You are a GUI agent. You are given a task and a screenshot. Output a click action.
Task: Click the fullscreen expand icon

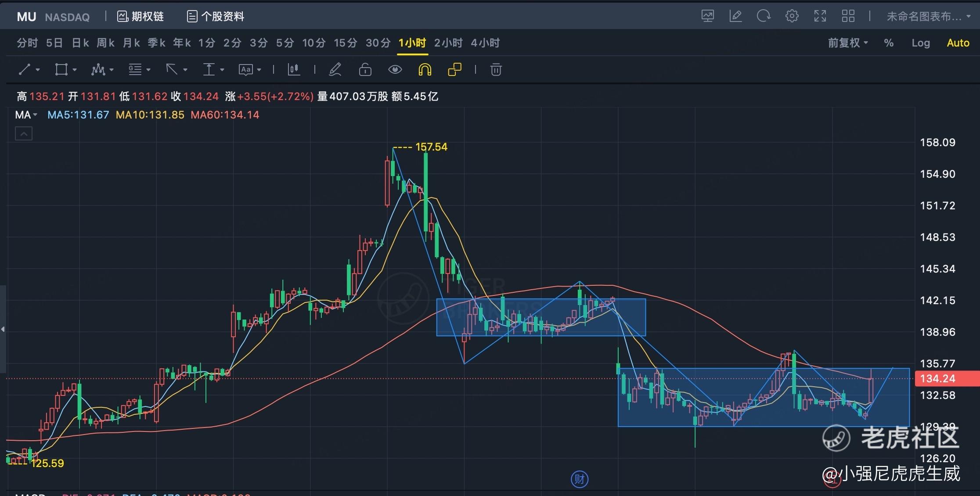pyautogui.click(x=820, y=16)
